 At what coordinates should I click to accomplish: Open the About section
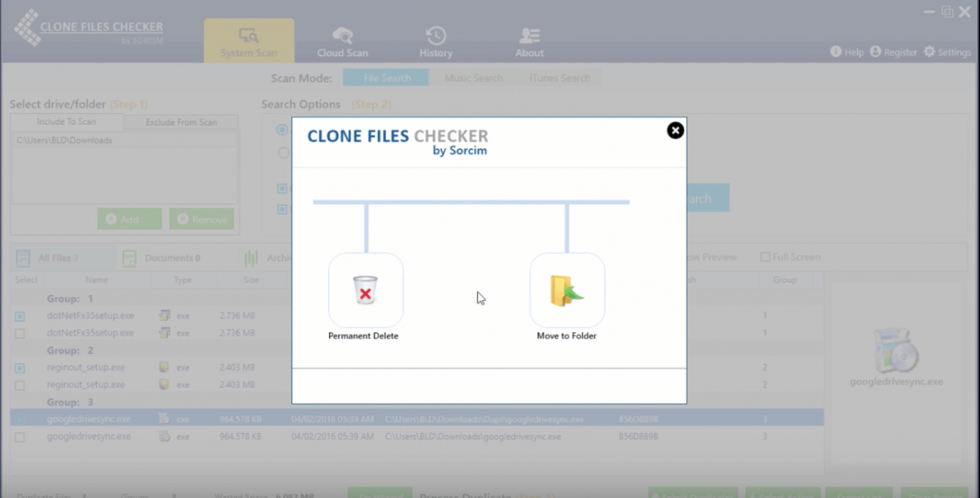point(529,41)
